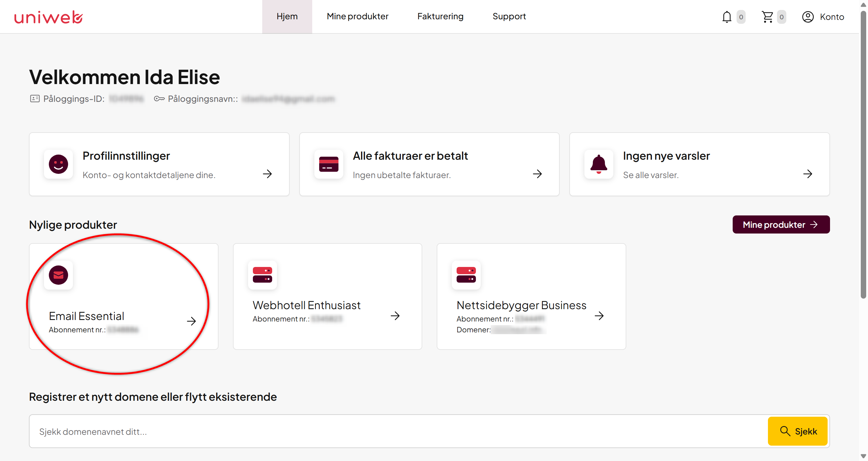This screenshot has height=461, width=868.
Task: Focus the domain name search field
Action: click(398, 431)
